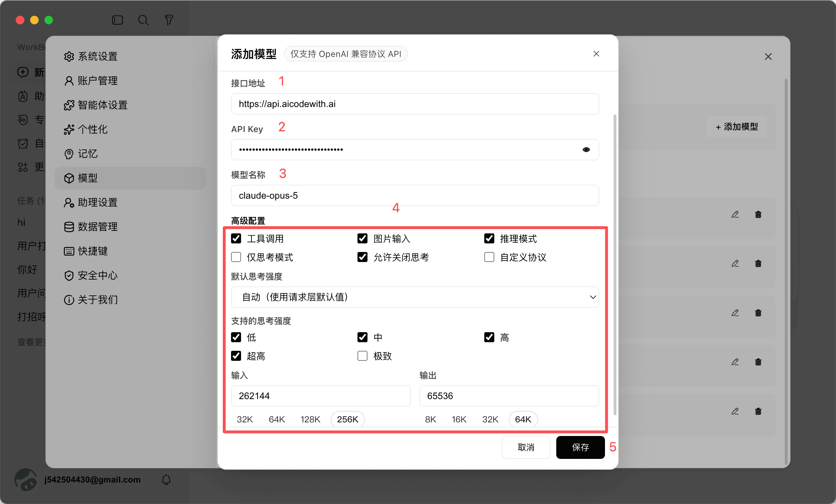This screenshot has height=504, width=836.
Task: Click the trash icon in the second model row
Action: pyautogui.click(x=758, y=263)
